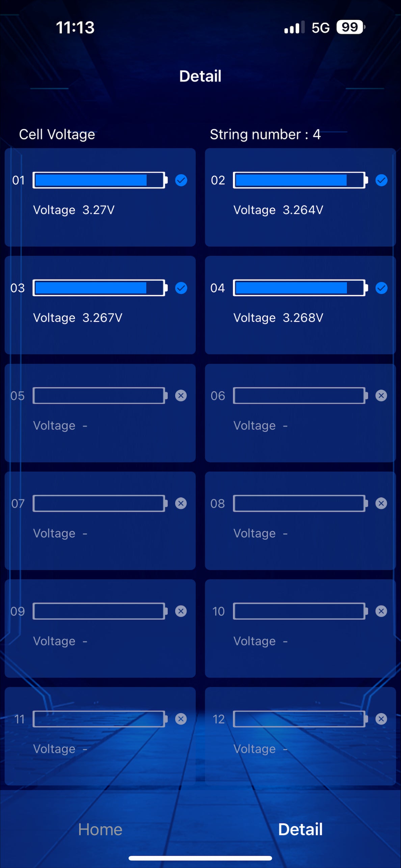401x868 pixels.
Task: Tap the status bar battery indicator
Action: coord(350,27)
